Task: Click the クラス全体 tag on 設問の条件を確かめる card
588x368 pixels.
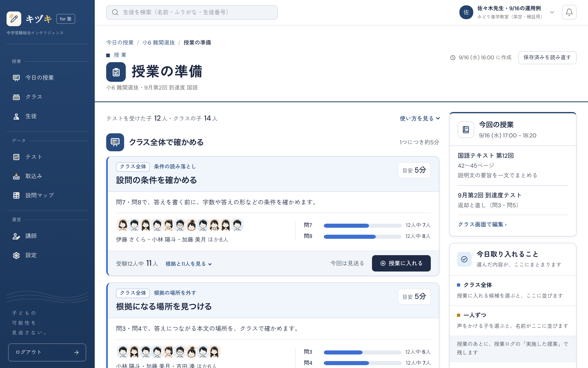Action: 133,167
